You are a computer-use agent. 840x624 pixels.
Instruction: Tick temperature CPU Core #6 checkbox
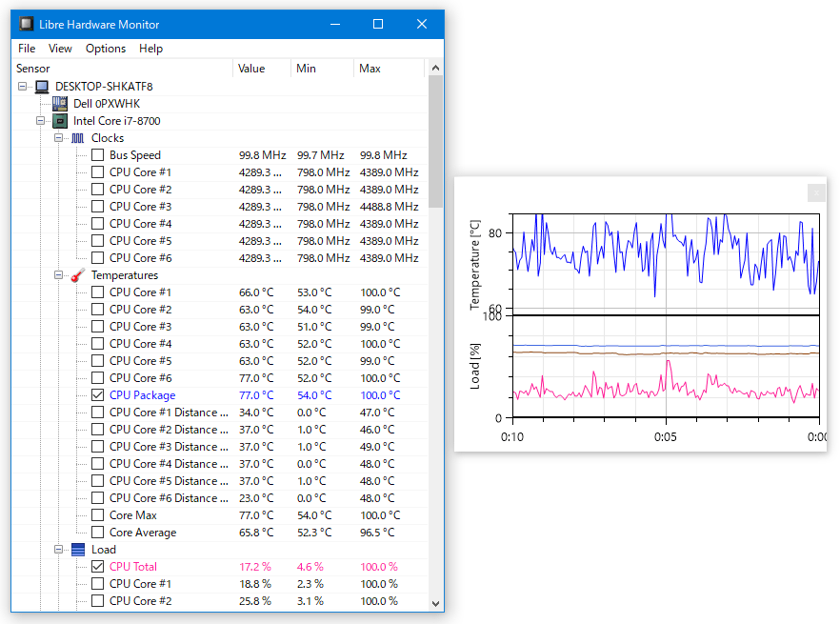[97, 378]
